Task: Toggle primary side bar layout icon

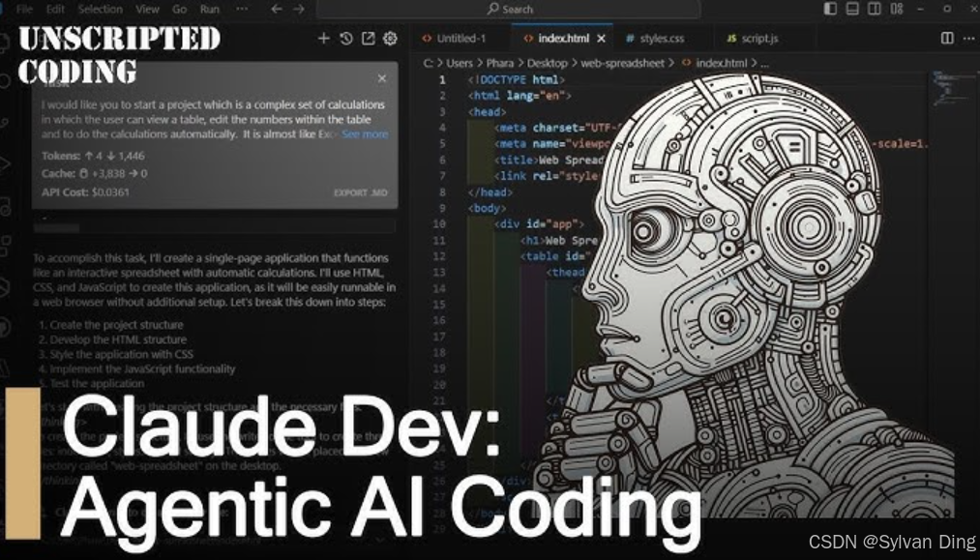Action: (830, 8)
